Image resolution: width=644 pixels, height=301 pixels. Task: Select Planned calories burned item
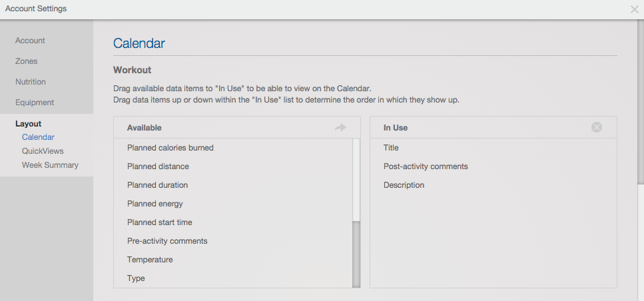click(233, 147)
